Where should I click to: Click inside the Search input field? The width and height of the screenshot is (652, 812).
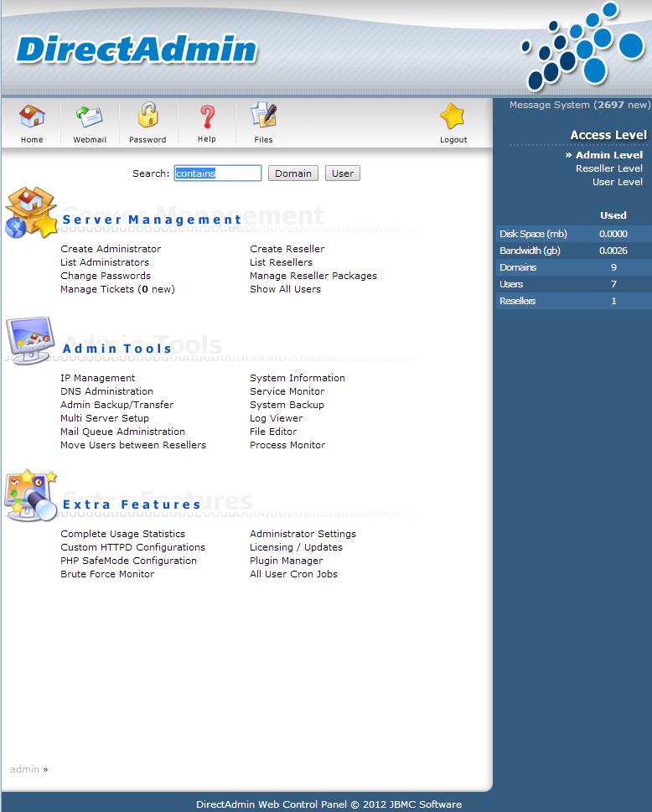tap(218, 173)
